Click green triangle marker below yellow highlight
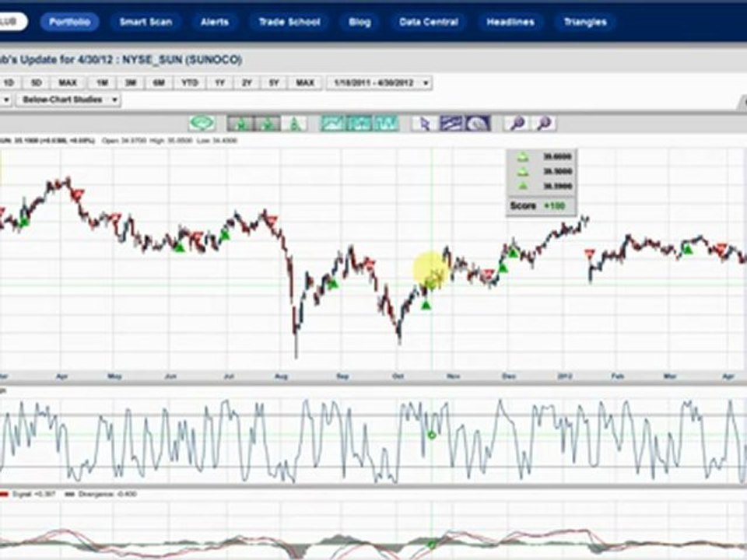The width and height of the screenshot is (747, 560). pos(426,305)
